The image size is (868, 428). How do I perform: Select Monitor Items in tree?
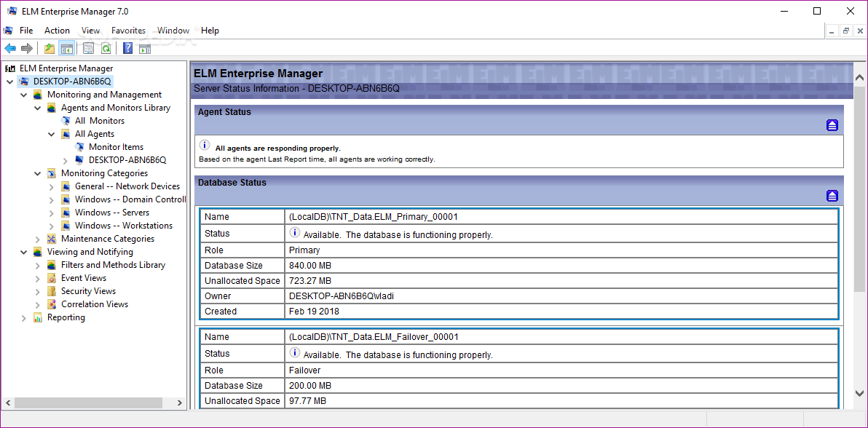coord(117,147)
